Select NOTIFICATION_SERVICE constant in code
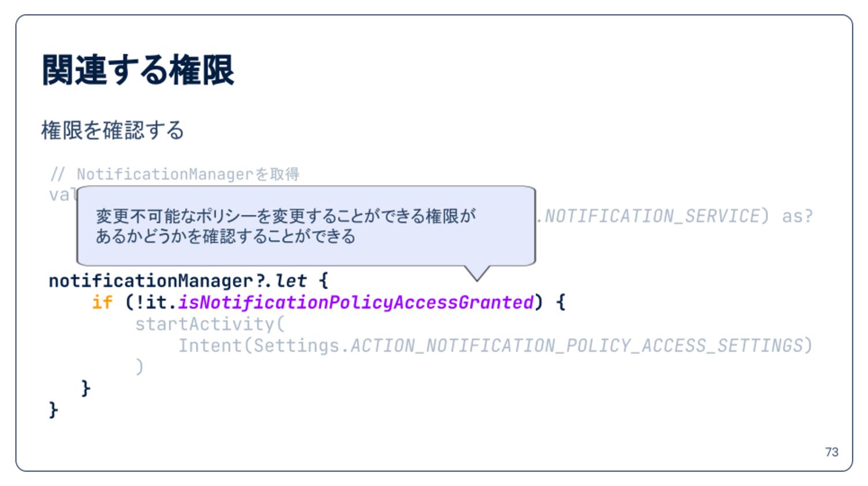The image size is (868, 486). 652,216
